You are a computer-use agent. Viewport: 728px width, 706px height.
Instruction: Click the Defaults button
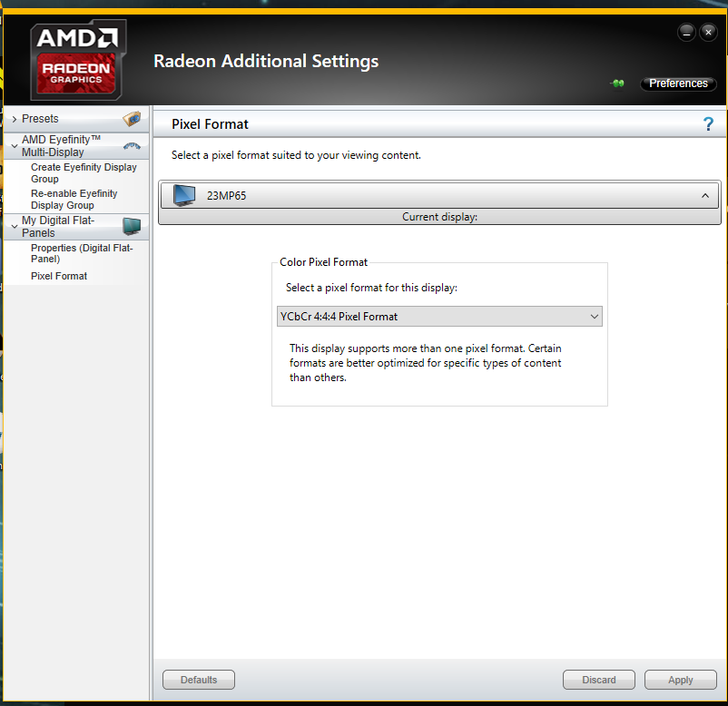(199, 680)
